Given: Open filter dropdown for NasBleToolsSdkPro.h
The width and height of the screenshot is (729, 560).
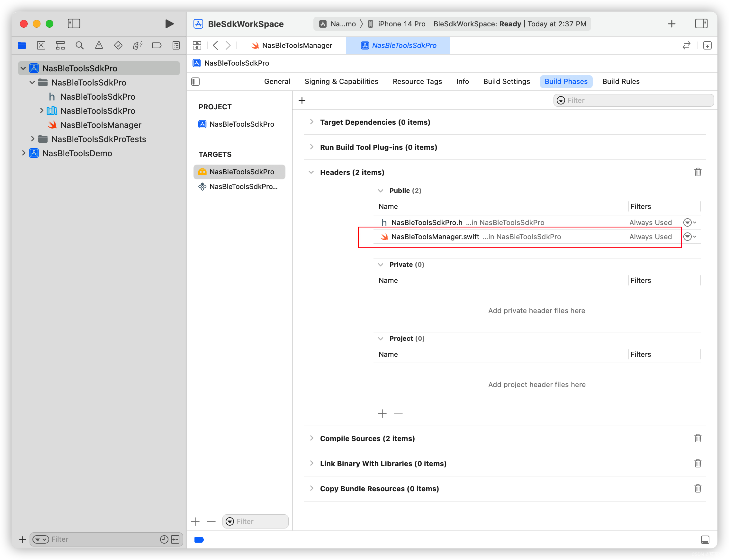Looking at the screenshot, I should 689,222.
